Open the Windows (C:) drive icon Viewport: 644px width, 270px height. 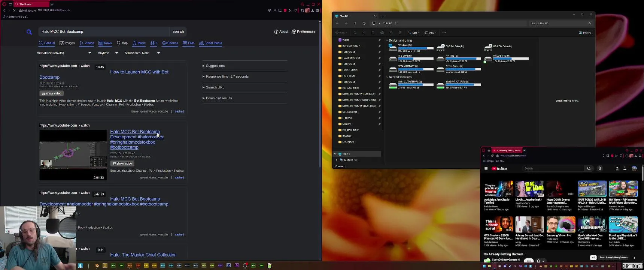point(393,48)
